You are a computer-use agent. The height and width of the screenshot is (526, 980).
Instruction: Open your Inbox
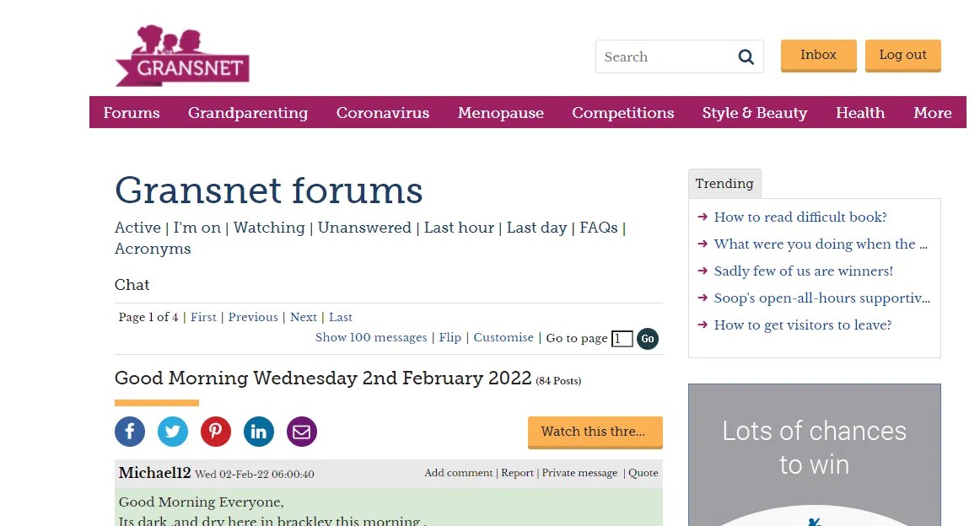pyautogui.click(x=817, y=55)
